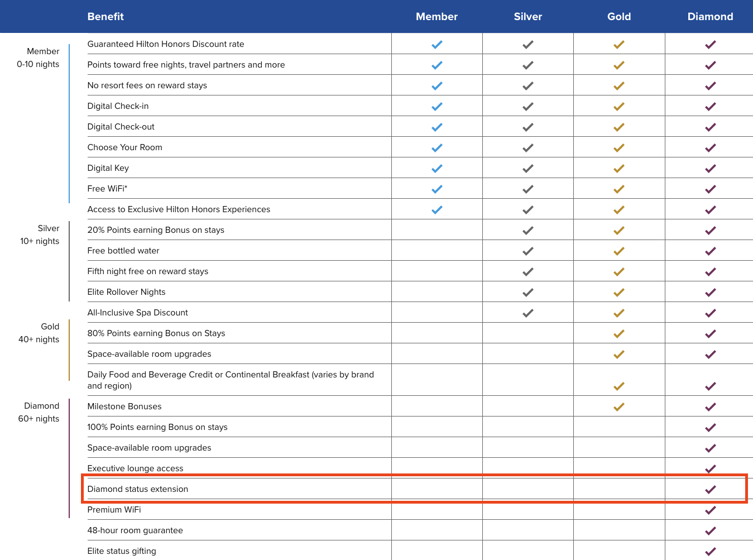Image resolution: width=753 pixels, height=560 pixels.
Task: Click the Gold checkmark for Digital Check-in
Action: coord(618,107)
